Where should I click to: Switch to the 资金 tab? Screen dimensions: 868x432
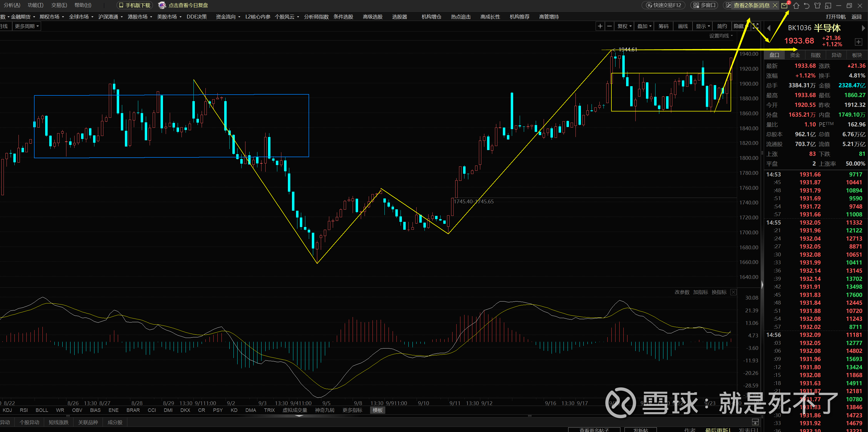point(795,55)
